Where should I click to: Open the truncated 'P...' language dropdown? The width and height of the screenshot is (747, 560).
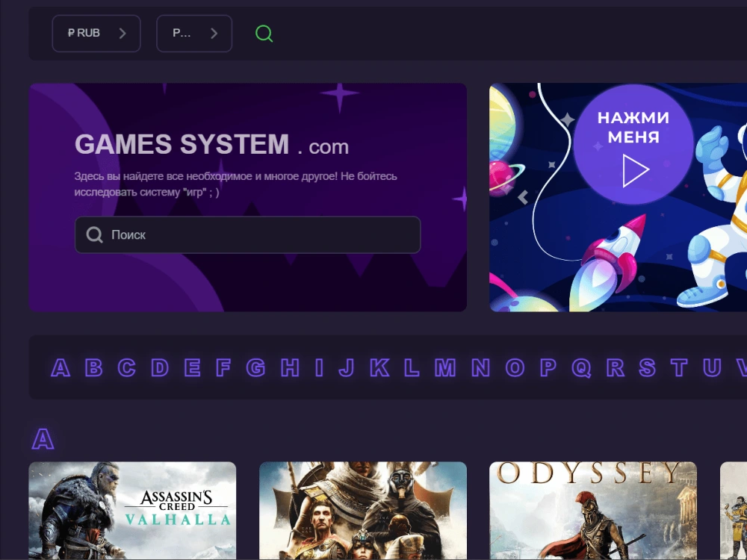pos(194,34)
